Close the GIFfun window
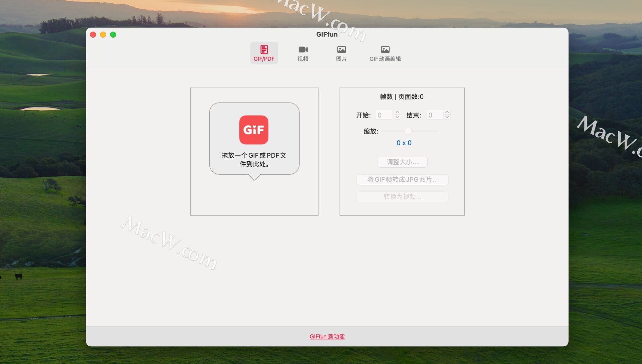642x364 pixels. click(x=93, y=35)
